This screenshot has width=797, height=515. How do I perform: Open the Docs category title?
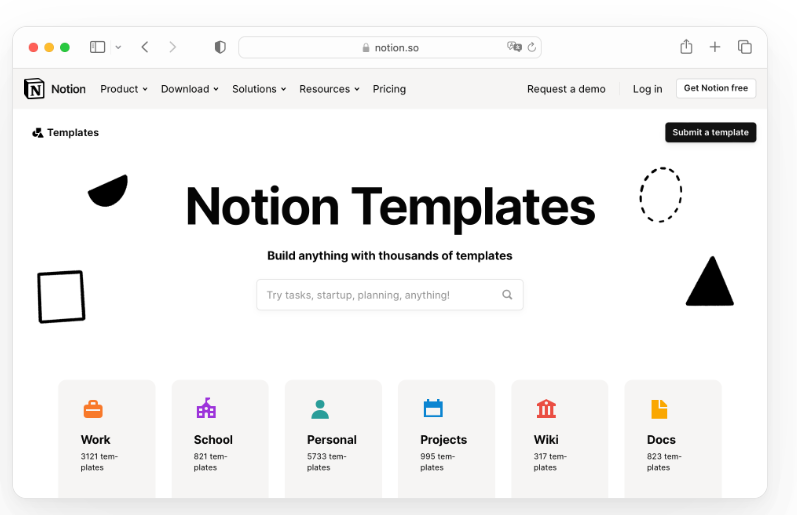coord(661,440)
